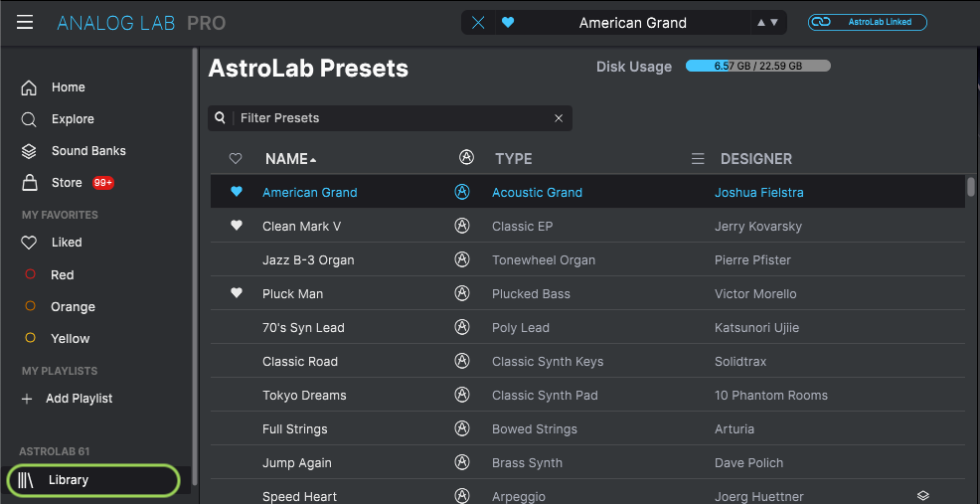This screenshot has height=504, width=980.
Task: Click the Disk Usage bar
Action: click(x=758, y=66)
